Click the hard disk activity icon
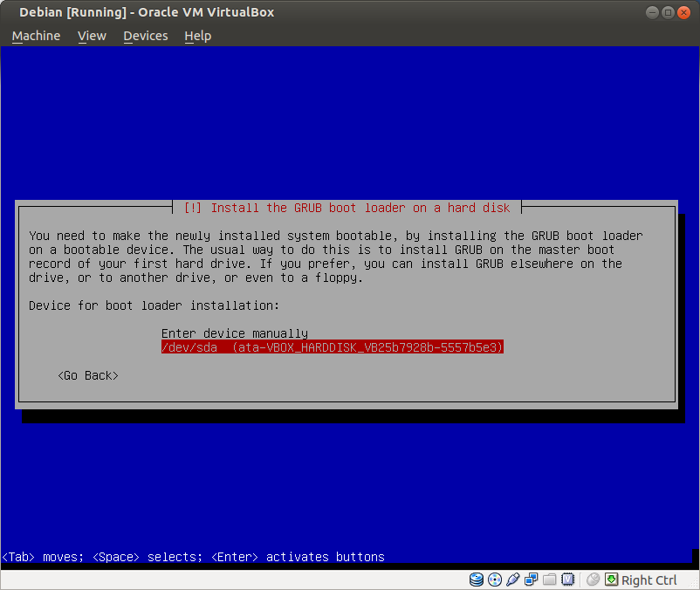This screenshot has height=590, width=700. (477, 580)
